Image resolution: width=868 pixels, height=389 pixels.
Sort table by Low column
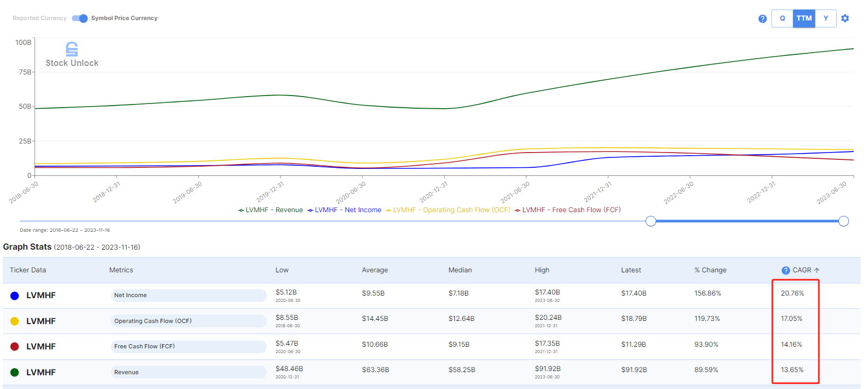click(x=282, y=270)
